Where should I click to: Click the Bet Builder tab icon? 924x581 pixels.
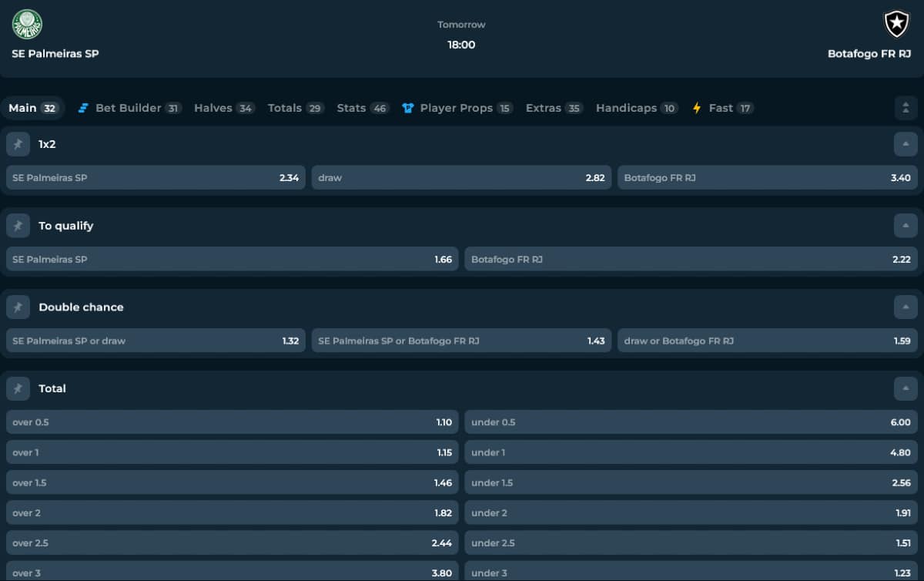click(x=83, y=108)
